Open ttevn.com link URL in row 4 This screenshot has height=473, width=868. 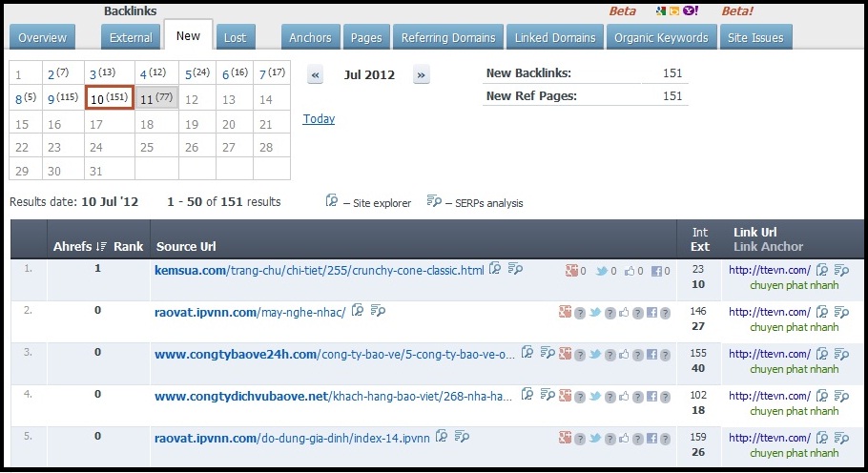click(770, 396)
